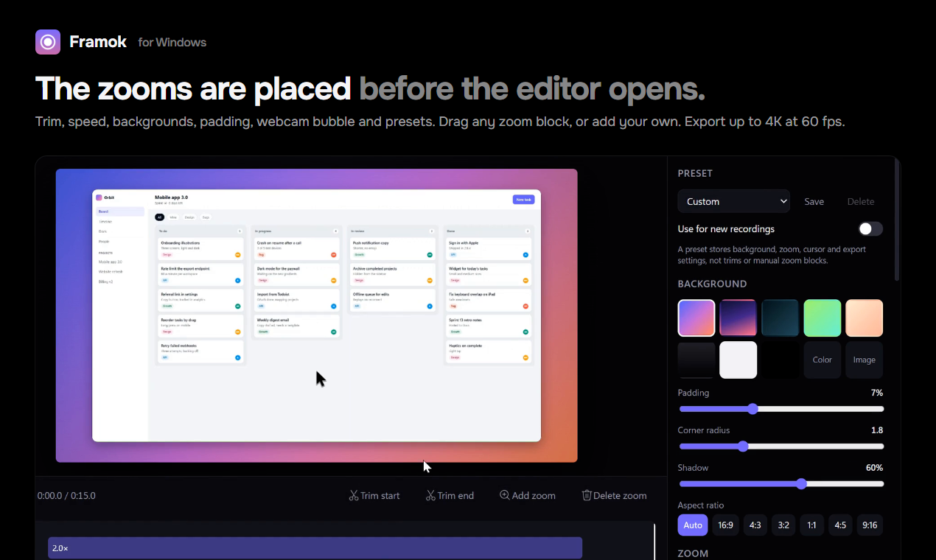Click the Delete zoom trash icon

pos(587,495)
